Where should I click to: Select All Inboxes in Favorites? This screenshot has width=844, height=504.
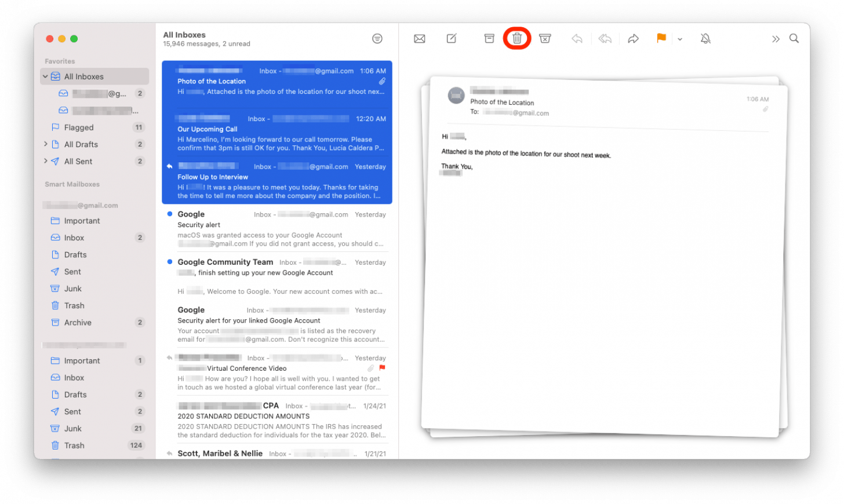click(x=94, y=76)
